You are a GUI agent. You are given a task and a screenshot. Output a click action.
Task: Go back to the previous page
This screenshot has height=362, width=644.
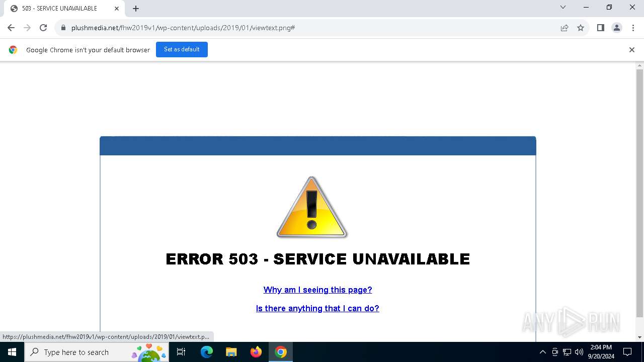[x=11, y=28]
